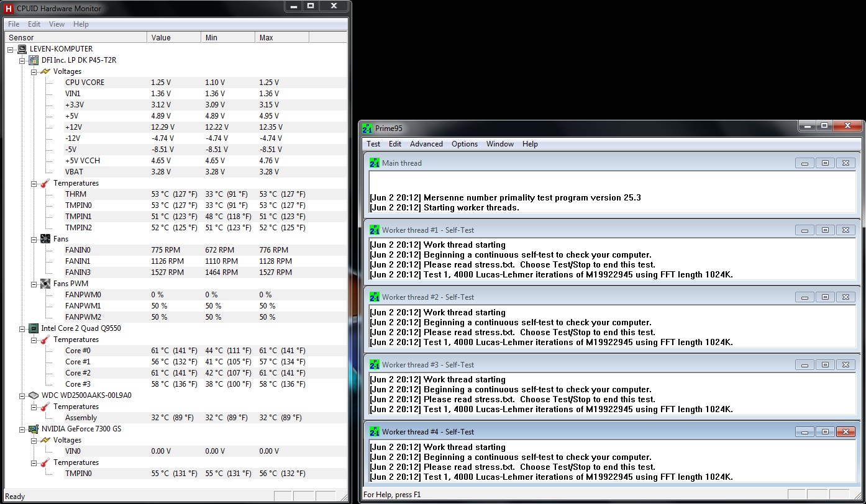Viewport: 866px width, 504px height.
Task: Open the Edit menu in Prime95
Action: (x=395, y=144)
